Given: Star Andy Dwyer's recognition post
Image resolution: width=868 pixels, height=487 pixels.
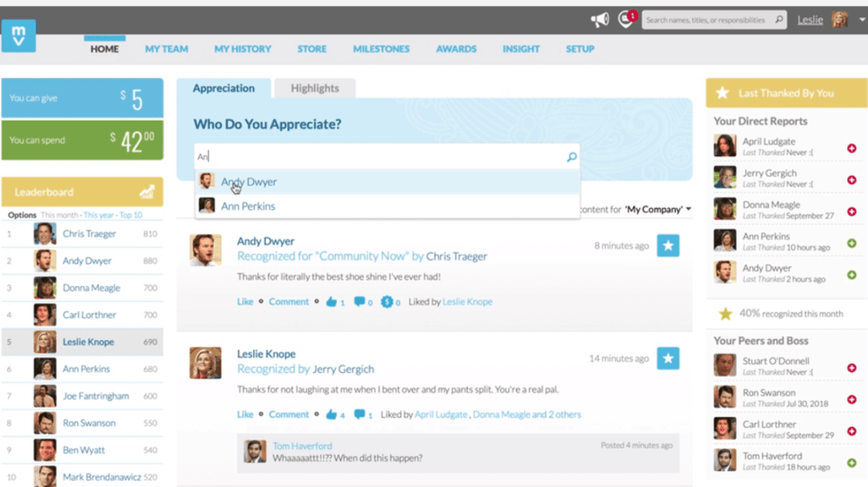Looking at the screenshot, I should point(668,246).
